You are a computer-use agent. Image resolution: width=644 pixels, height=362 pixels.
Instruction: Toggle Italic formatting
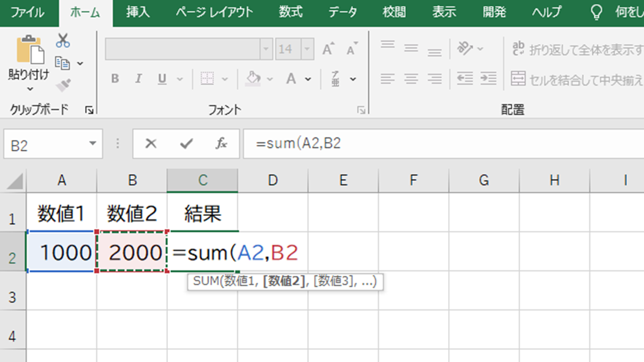click(138, 79)
